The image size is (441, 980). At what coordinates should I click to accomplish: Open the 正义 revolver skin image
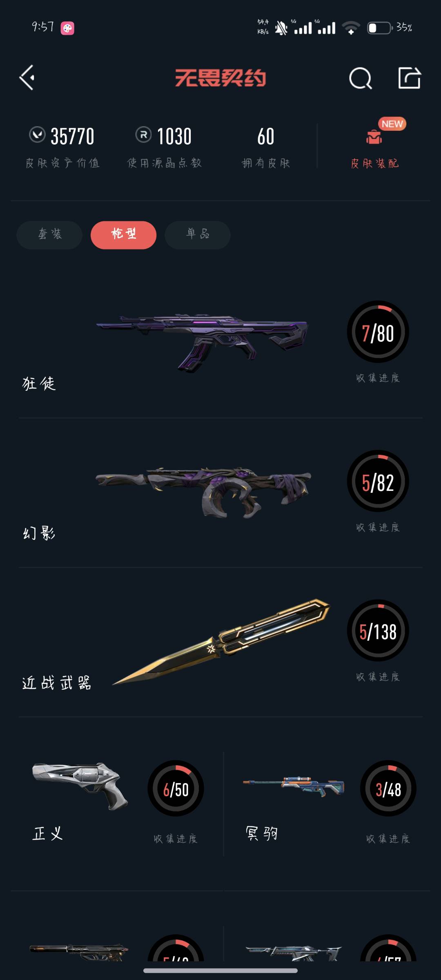point(80,786)
